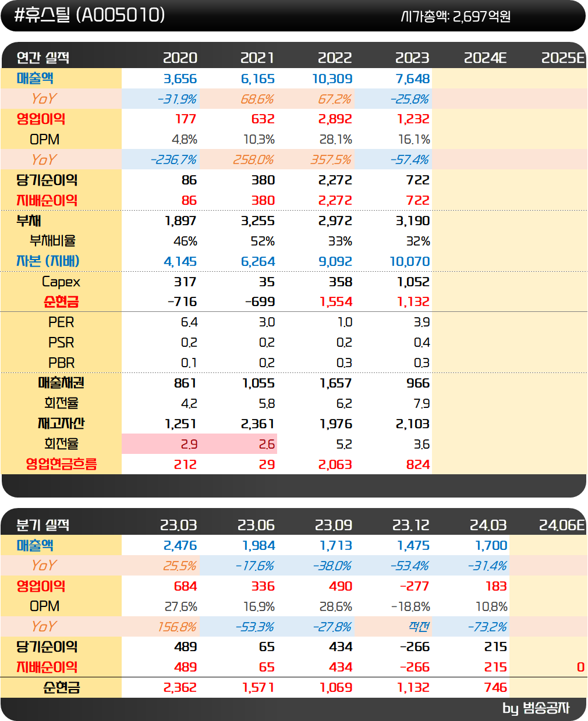Click operating profit YoY '-57.4%'
588x721 pixels.
click(409, 159)
